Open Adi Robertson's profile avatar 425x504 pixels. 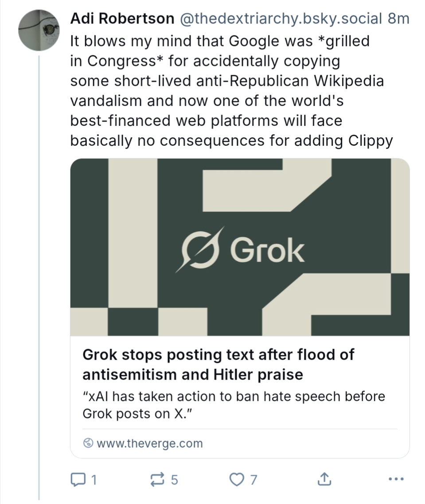click(x=39, y=31)
